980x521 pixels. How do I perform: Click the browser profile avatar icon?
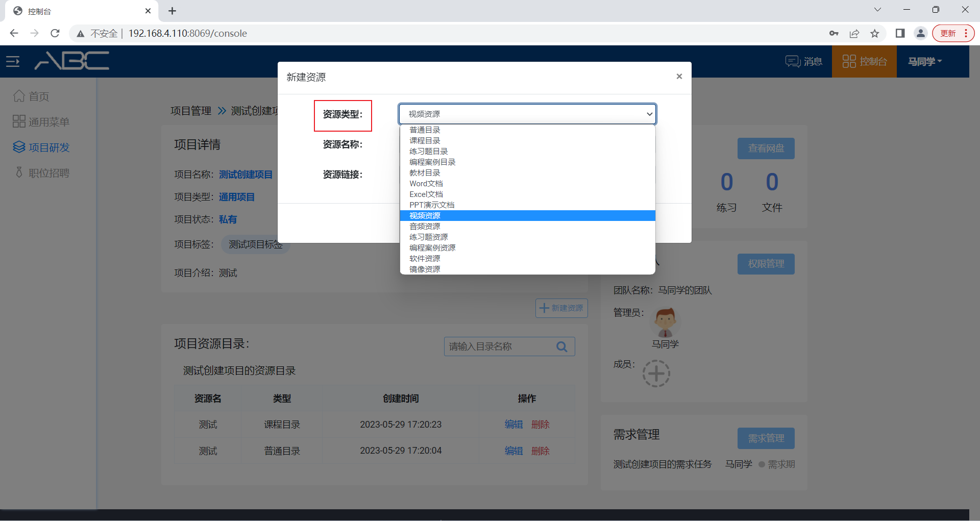coord(921,34)
